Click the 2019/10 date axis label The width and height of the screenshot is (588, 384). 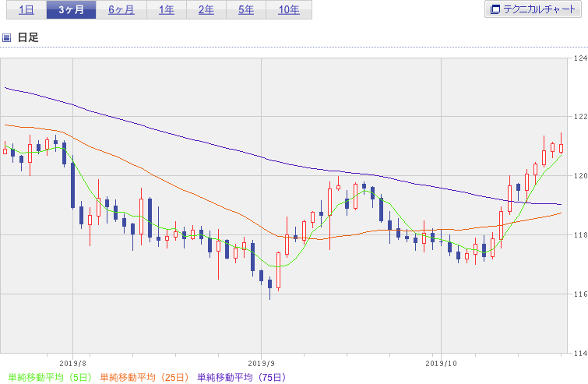(x=442, y=364)
